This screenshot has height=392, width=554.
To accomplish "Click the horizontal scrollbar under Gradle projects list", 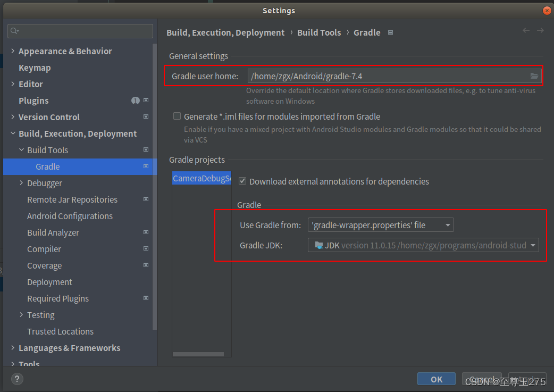I will coord(198,354).
